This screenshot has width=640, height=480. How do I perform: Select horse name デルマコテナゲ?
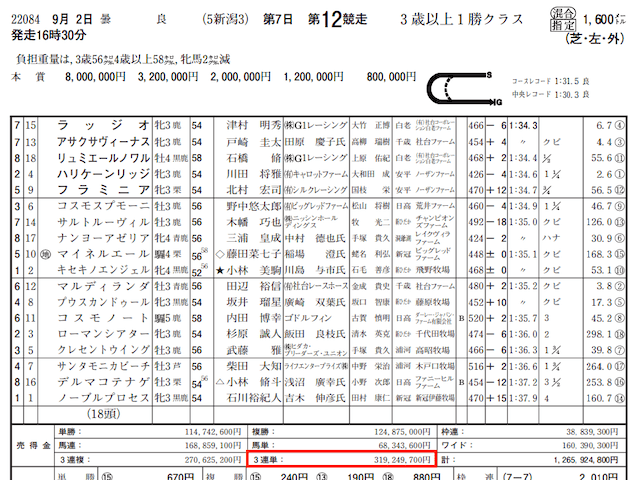103,382
